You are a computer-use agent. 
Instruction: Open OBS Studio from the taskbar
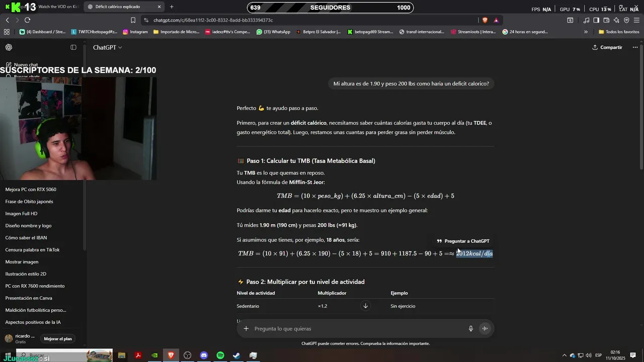187,355
